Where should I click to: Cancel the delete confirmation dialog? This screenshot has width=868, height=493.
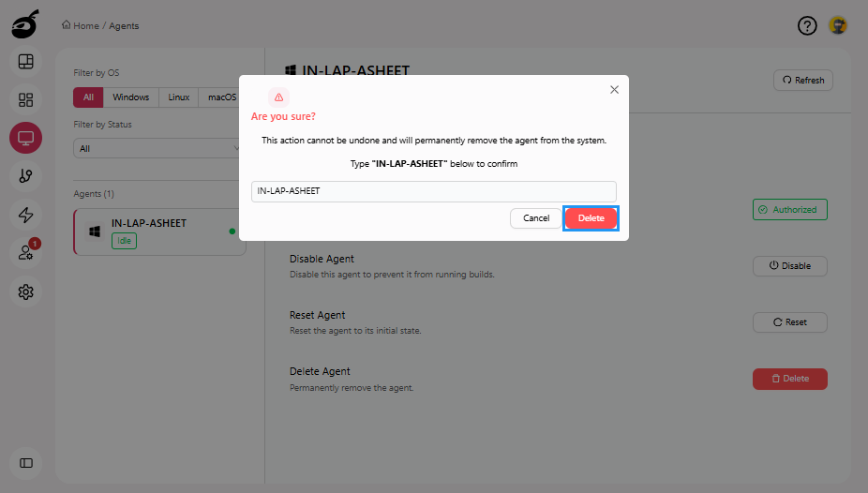pyautogui.click(x=536, y=218)
